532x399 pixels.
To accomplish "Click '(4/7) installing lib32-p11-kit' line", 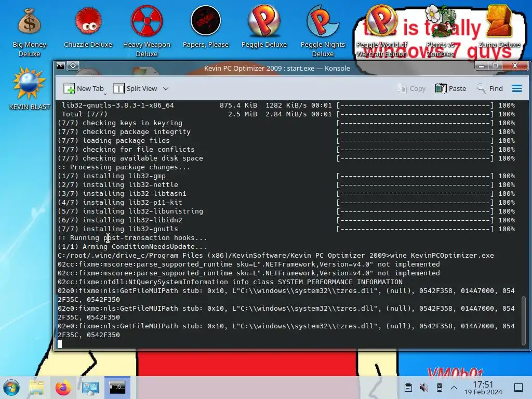I will click(120, 203).
